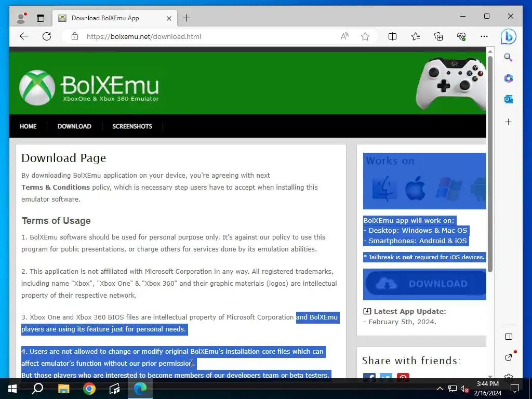Click the green DOWNLOAD button
532x399 pixels.
(x=425, y=284)
